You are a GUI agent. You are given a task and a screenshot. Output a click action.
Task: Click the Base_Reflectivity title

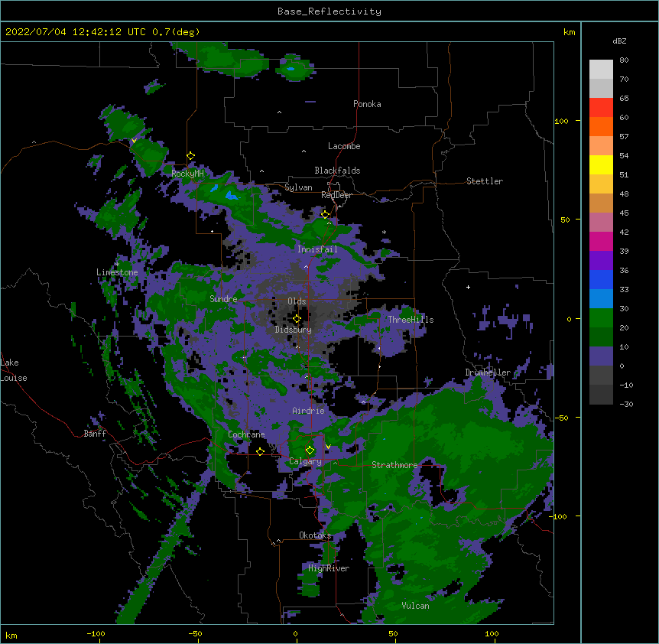tap(329, 11)
